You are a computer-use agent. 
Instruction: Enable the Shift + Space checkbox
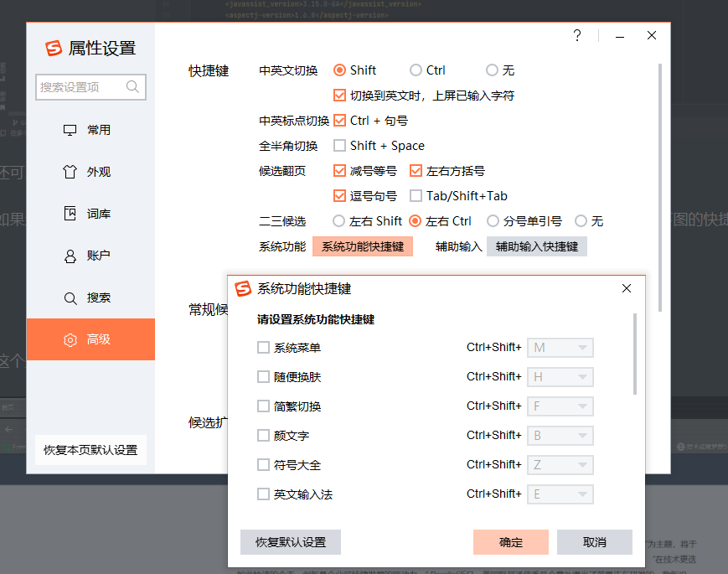(x=339, y=145)
